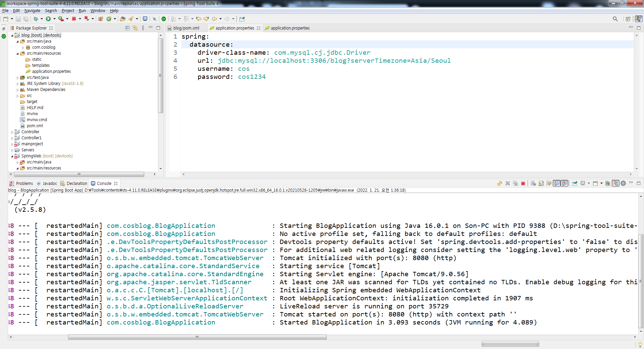Click the status bar progress indicator

tap(510, 344)
